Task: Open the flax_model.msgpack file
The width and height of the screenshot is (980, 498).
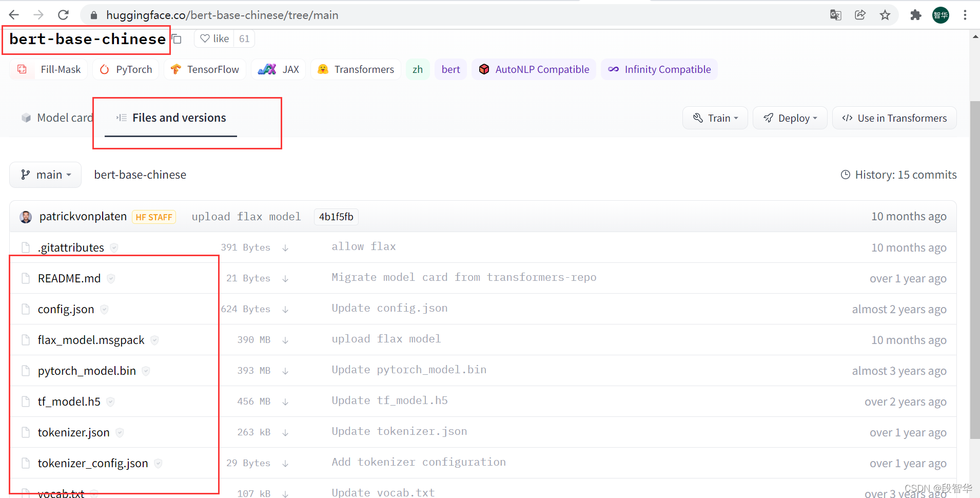Action: point(91,340)
